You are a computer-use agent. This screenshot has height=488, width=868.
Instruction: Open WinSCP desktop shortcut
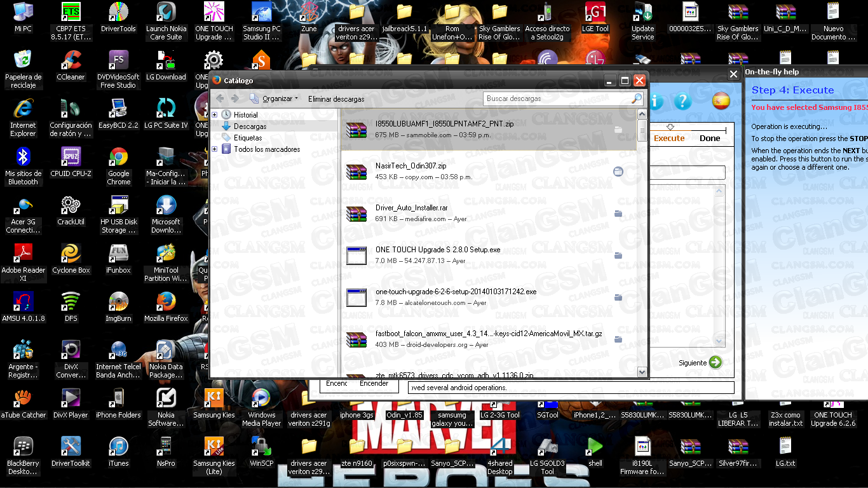261,452
